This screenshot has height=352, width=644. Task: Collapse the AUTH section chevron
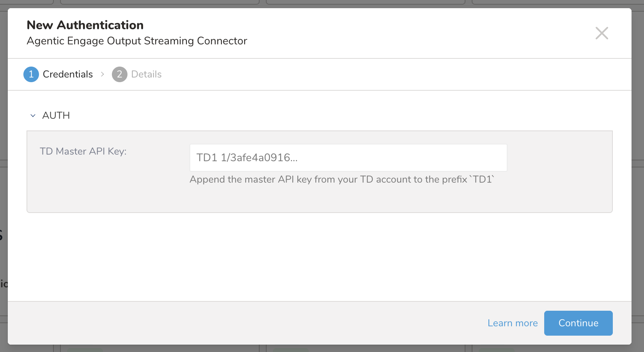point(33,116)
